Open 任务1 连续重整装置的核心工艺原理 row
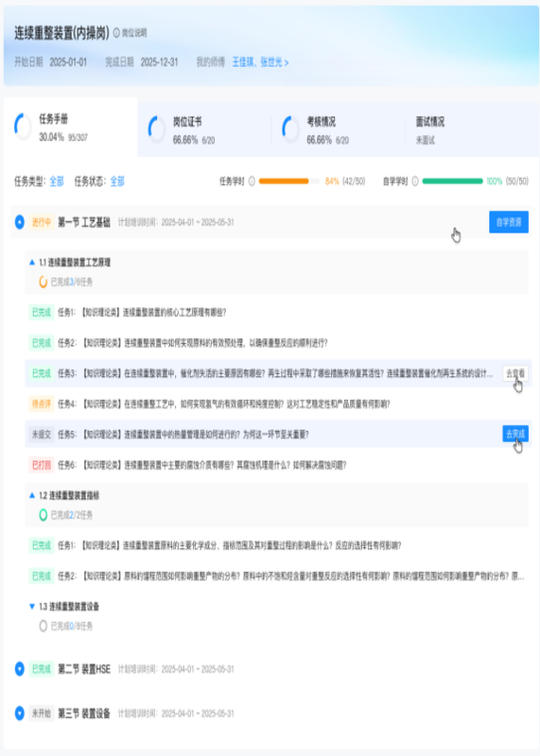Screen dimensions: 540x756 point(278,313)
